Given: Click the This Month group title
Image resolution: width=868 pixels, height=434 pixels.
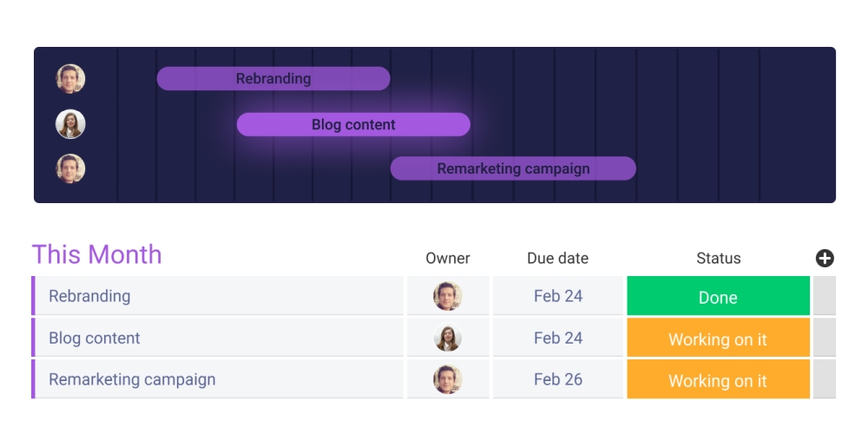Looking at the screenshot, I should [x=97, y=254].
